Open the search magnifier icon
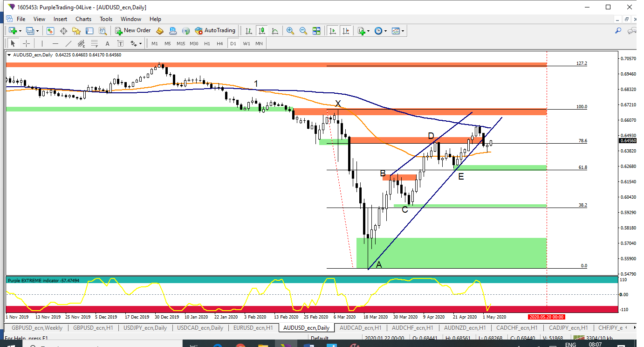This screenshot has height=347, width=644. click(x=618, y=31)
